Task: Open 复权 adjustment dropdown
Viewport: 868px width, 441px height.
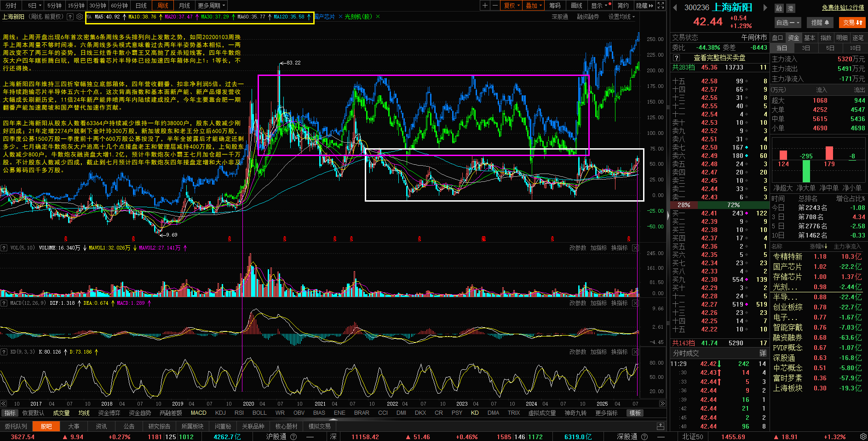Action: pos(512,6)
